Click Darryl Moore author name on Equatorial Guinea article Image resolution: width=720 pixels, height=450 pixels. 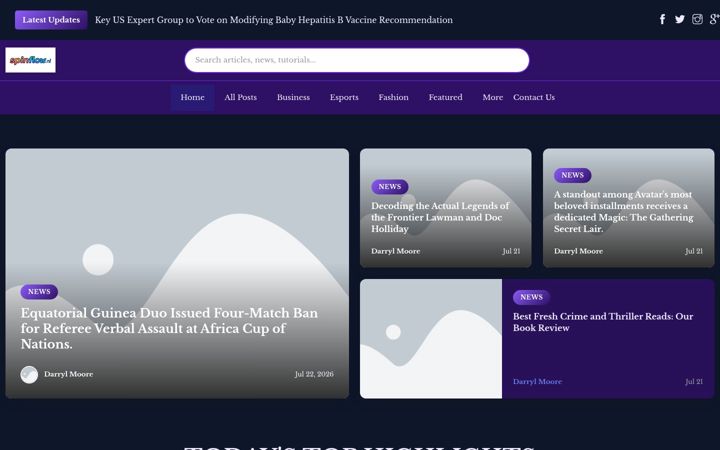[x=68, y=374]
